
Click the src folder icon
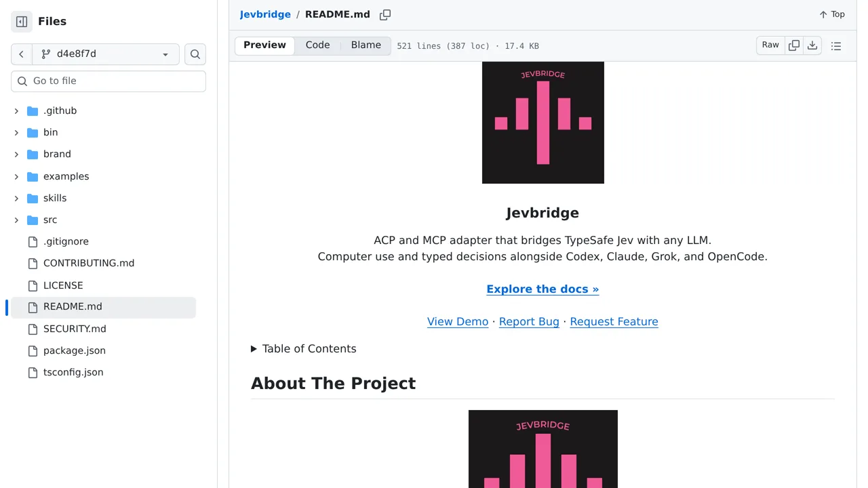[33, 220]
